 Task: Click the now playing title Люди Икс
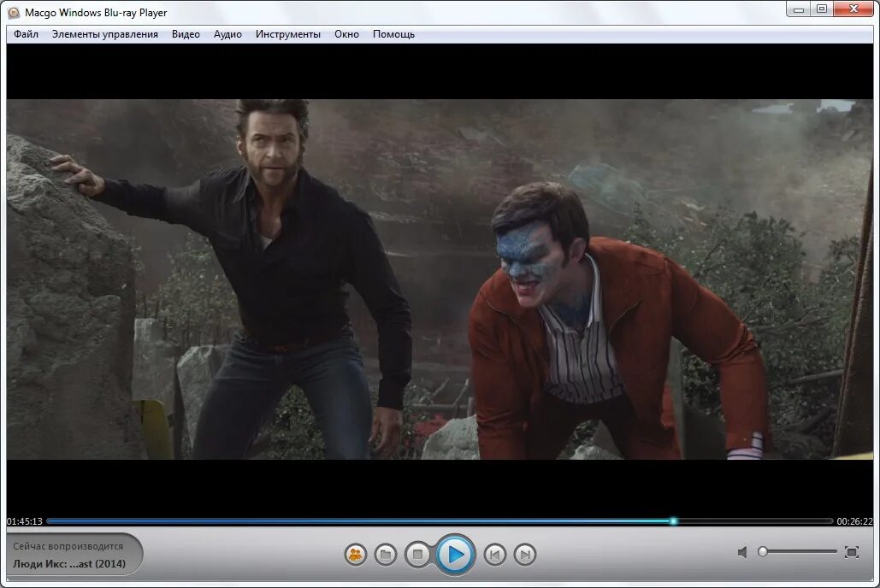[x=69, y=564]
